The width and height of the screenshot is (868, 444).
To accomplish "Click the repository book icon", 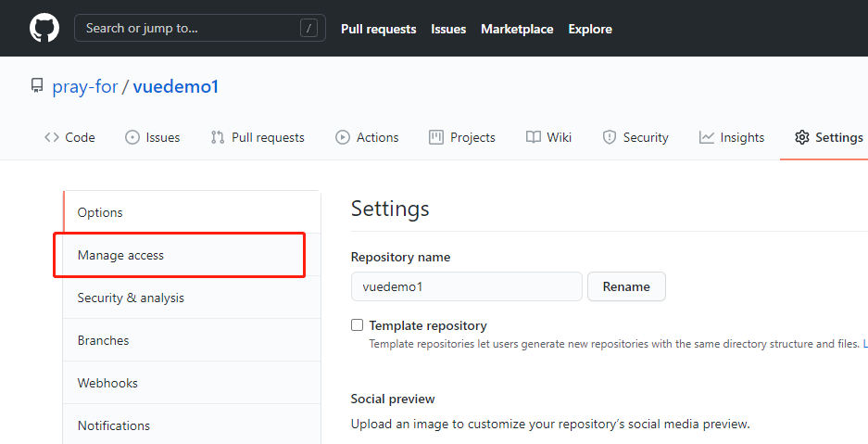I will [37, 86].
